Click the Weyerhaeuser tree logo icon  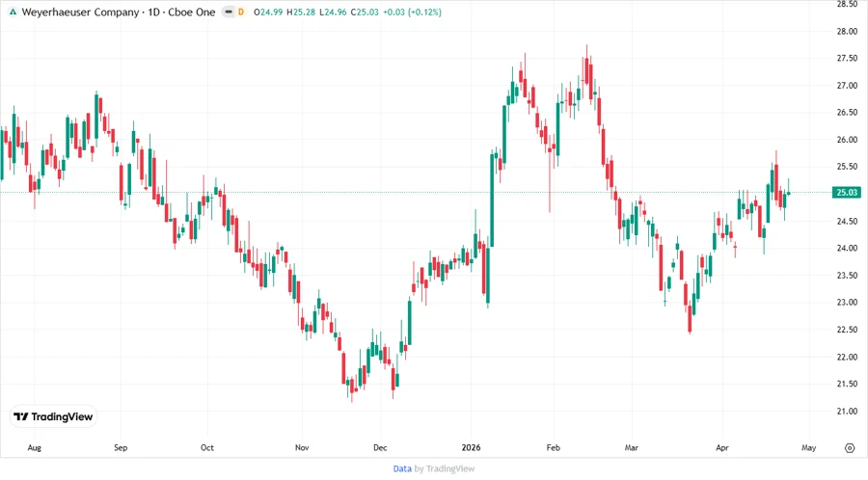[x=13, y=12]
